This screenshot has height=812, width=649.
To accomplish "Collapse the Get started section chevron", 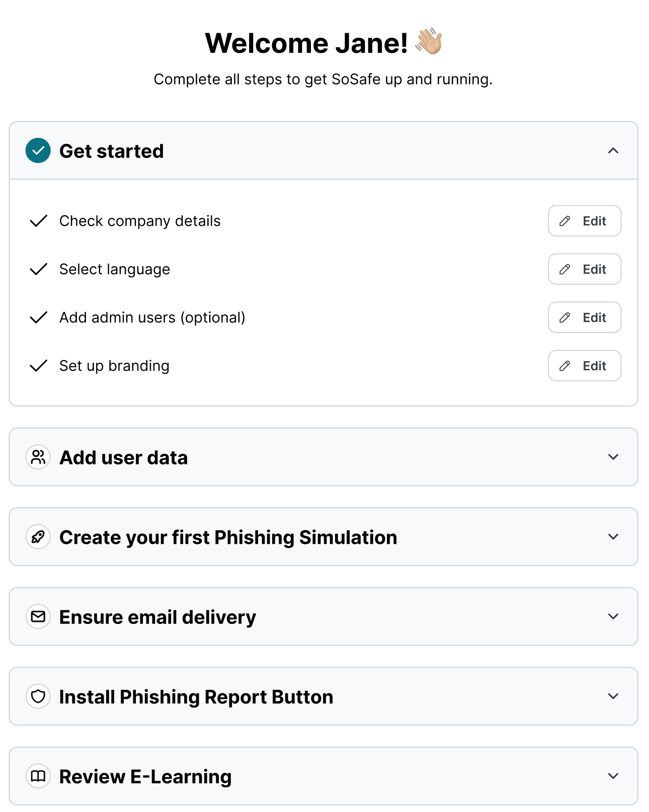I will coord(613,150).
